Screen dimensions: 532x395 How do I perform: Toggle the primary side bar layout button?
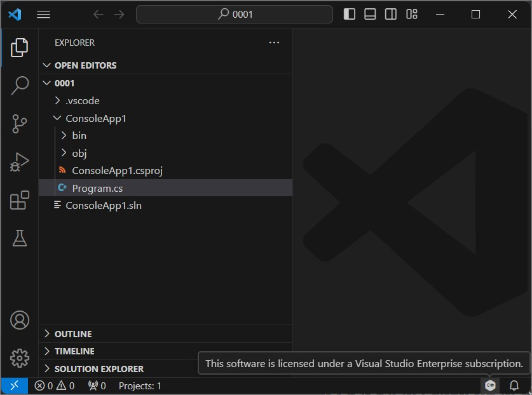pyautogui.click(x=349, y=14)
